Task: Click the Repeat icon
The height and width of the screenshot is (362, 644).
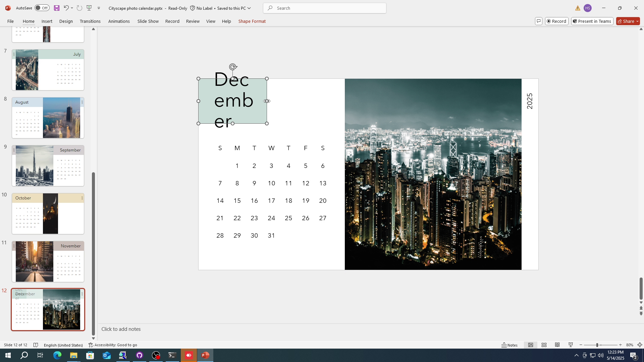Action: (x=79, y=8)
